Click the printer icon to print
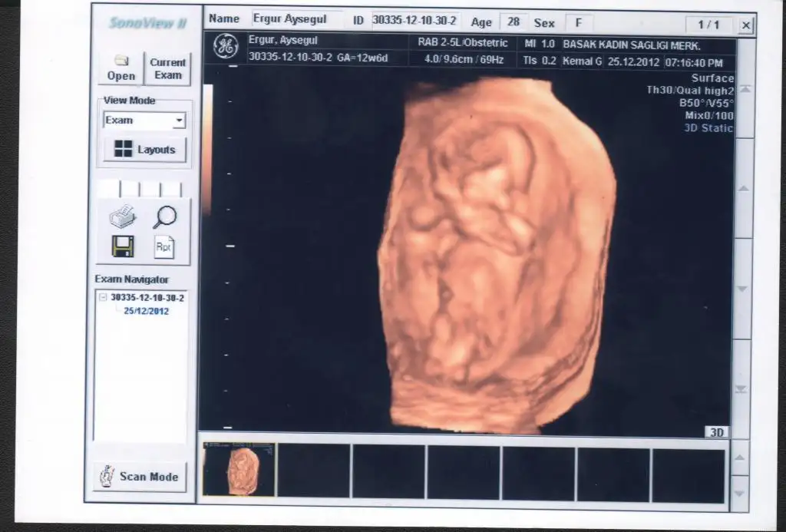 (x=123, y=218)
